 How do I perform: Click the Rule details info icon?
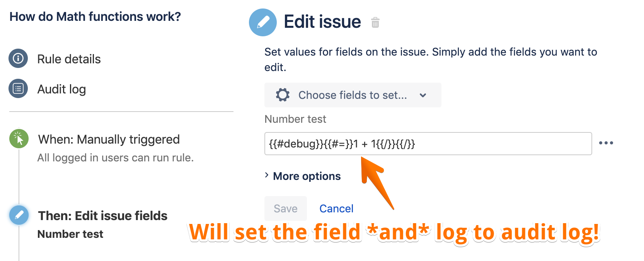coord(18,59)
